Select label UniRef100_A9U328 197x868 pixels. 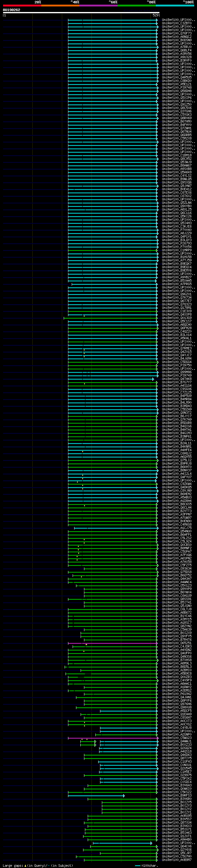coord(177,57)
